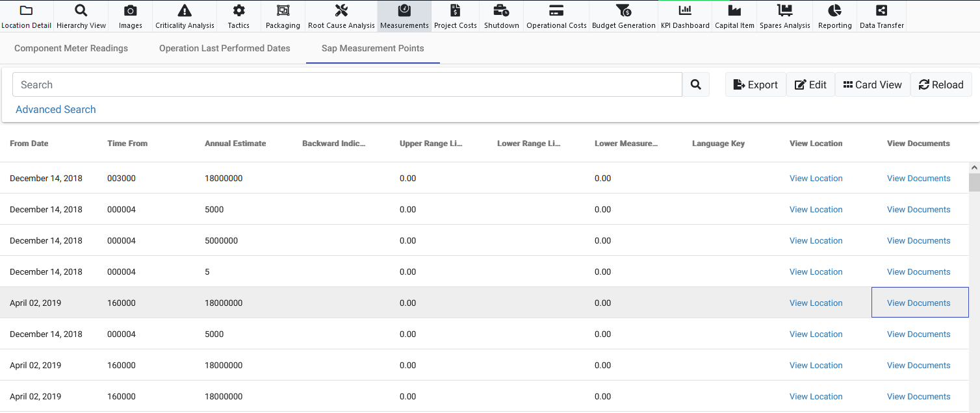980x413 pixels.
Task: View Location for row with estimate 5000000
Action: (x=816, y=240)
